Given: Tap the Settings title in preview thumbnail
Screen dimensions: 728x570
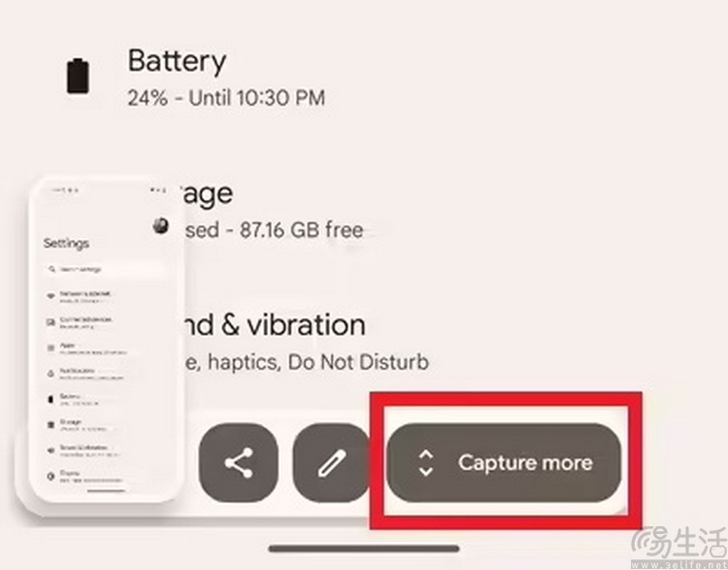Looking at the screenshot, I should (66, 244).
